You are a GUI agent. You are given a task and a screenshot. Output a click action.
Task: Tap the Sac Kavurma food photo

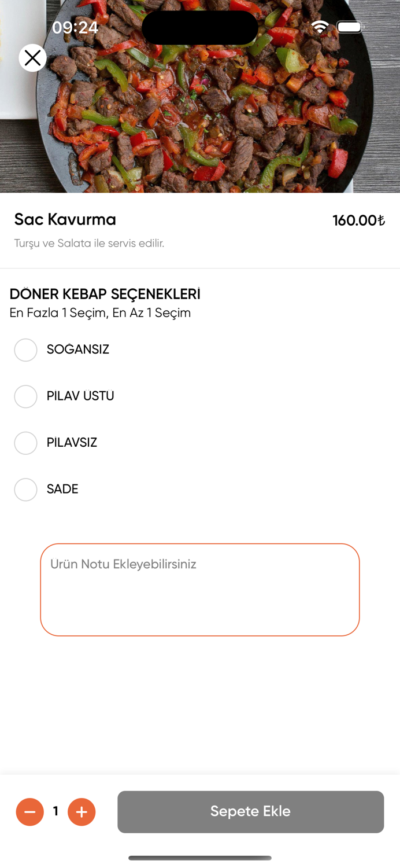pyautogui.click(x=200, y=96)
